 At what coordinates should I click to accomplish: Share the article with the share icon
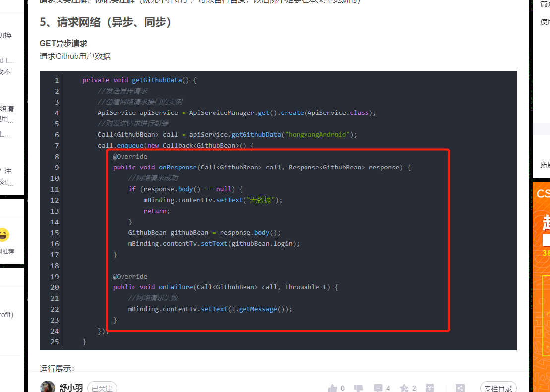tap(460, 388)
